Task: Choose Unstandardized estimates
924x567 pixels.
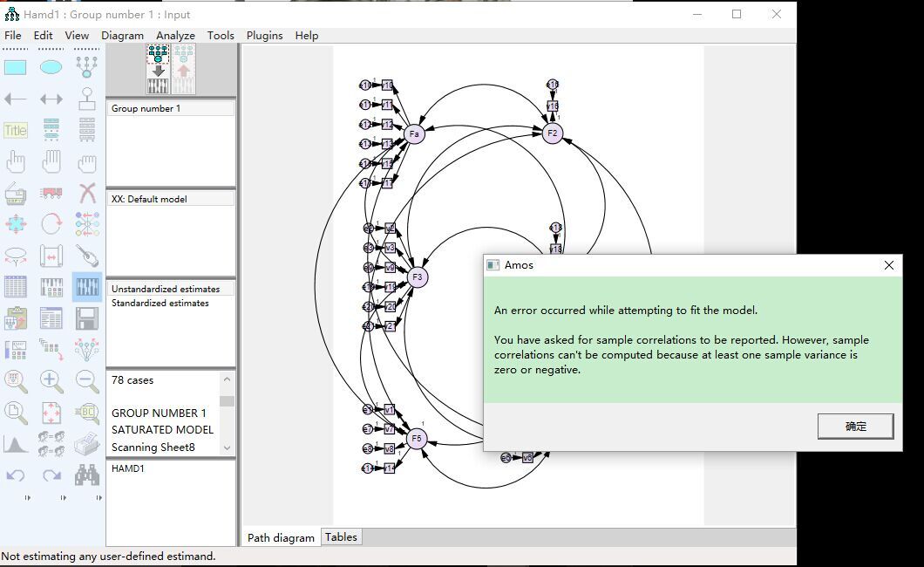Action: [170, 289]
